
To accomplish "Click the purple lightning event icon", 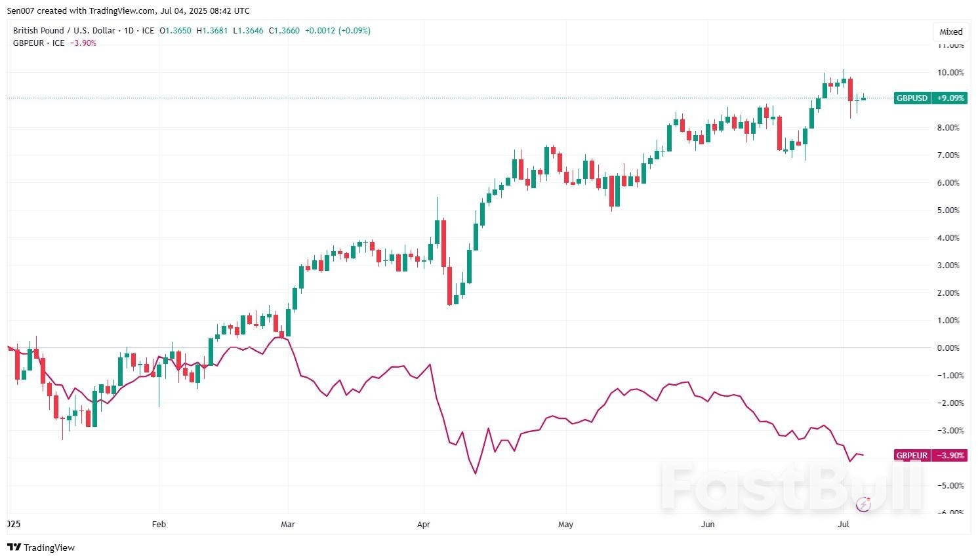I will [864, 504].
